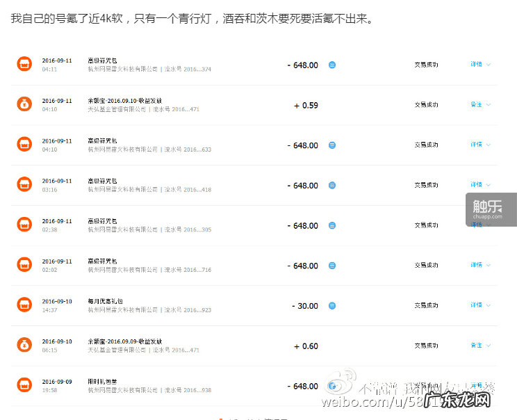Click serial number 流水号 2016...923

[x=188, y=310]
